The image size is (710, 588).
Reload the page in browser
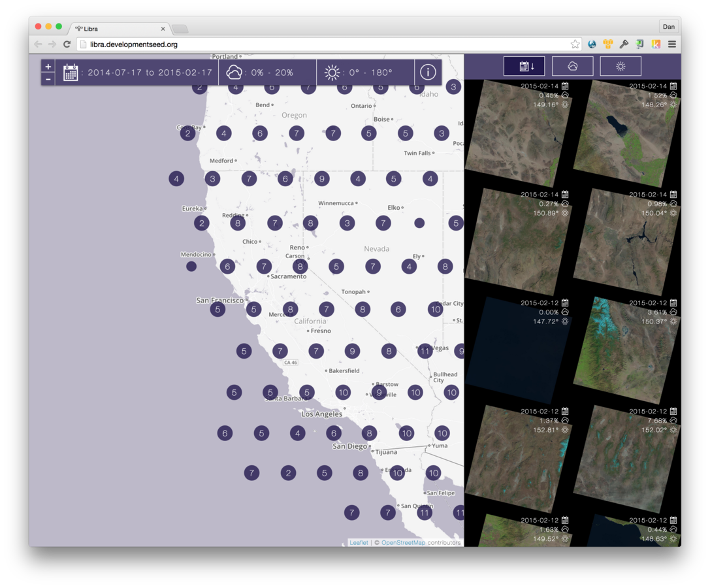[67, 44]
